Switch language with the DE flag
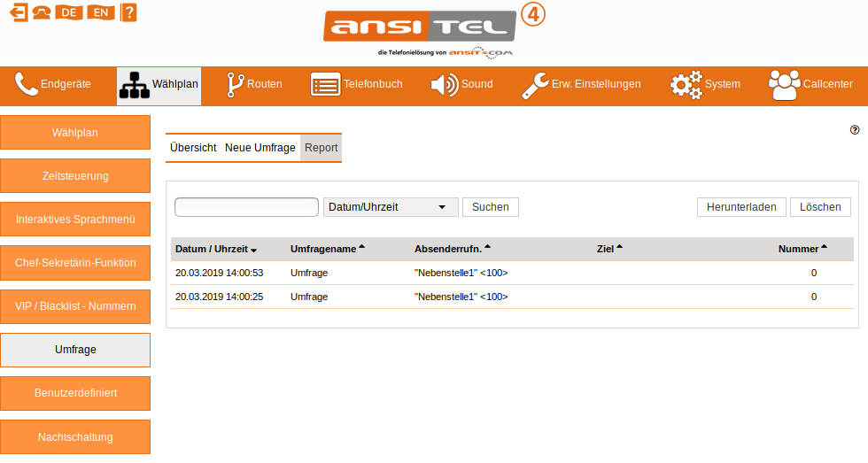This screenshot has height=463, width=868. coord(68,12)
